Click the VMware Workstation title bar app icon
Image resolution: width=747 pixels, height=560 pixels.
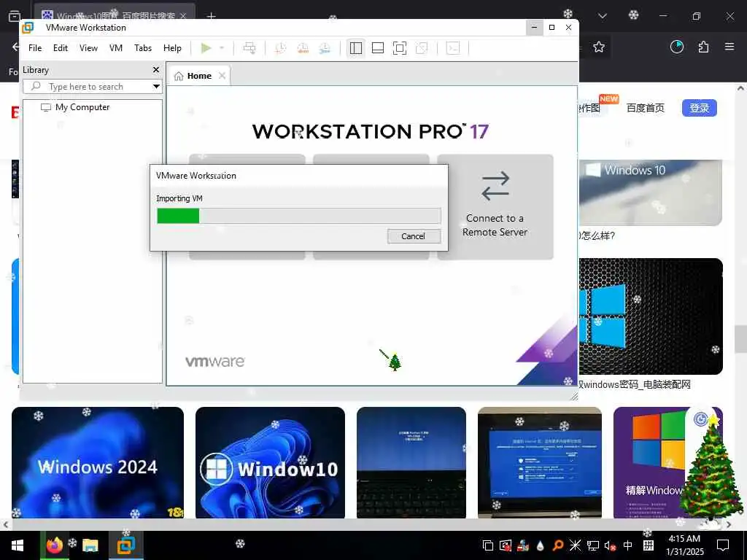[28, 28]
